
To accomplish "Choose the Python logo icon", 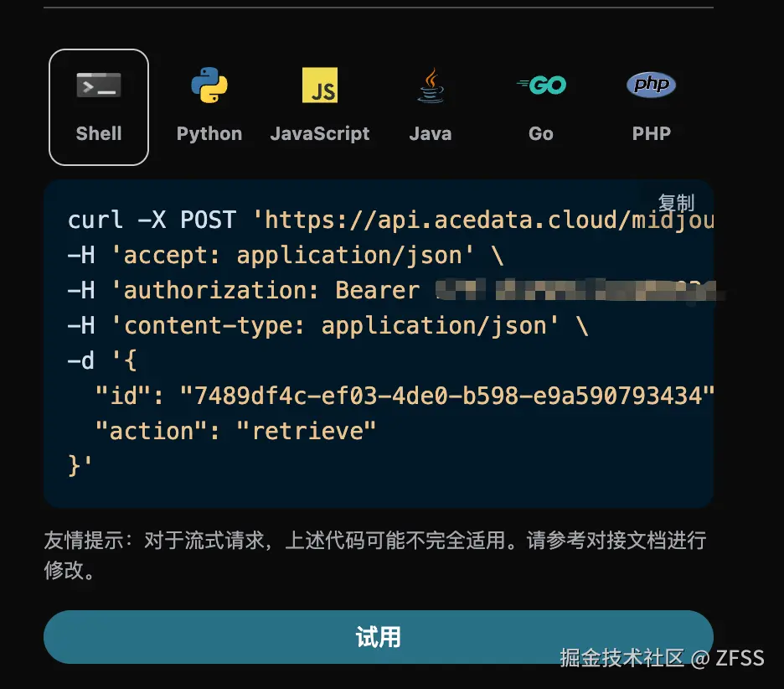I will pyautogui.click(x=209, y=85).
